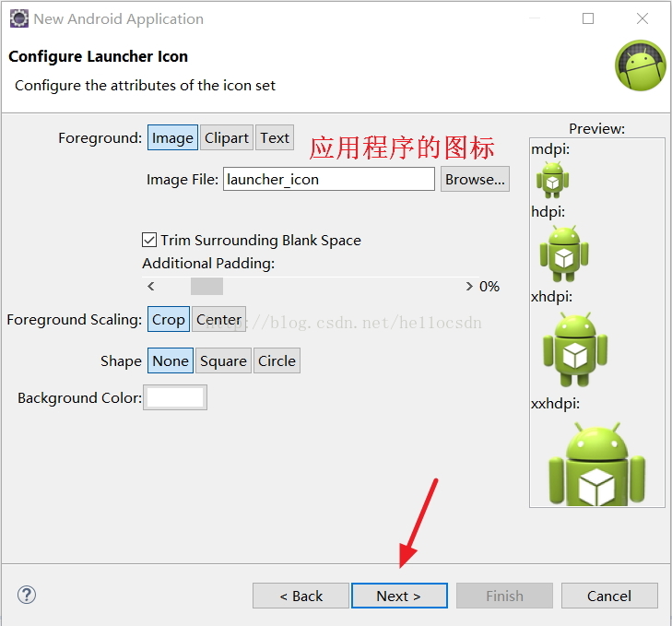The image size is (672, 626).
Task: Click the Eclipse icon in the title bar
Action: tap(18, 18)
